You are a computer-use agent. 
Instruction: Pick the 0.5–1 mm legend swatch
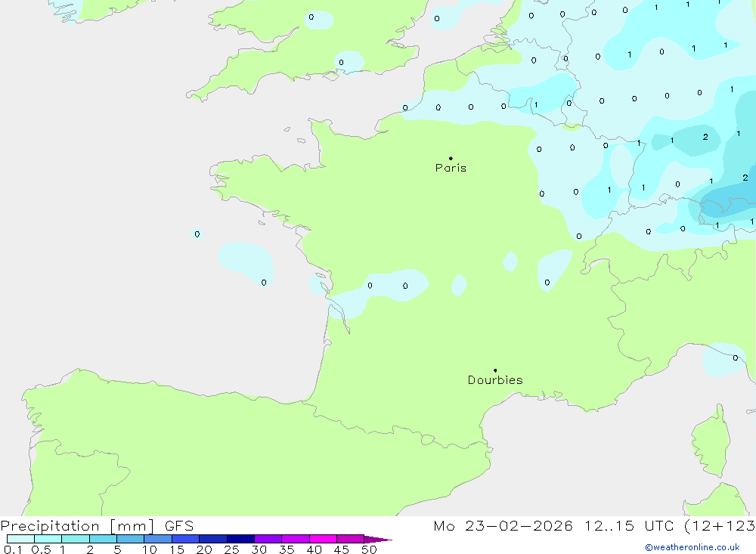(48, 539)
